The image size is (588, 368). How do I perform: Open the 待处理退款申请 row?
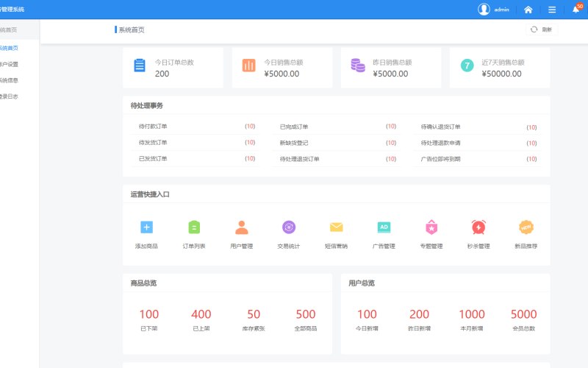478,143
